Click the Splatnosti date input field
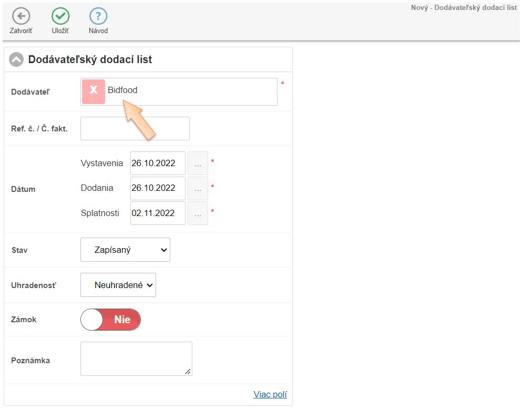Image resolution: width=524 pixels, height=420 pixels. (158, 213)
